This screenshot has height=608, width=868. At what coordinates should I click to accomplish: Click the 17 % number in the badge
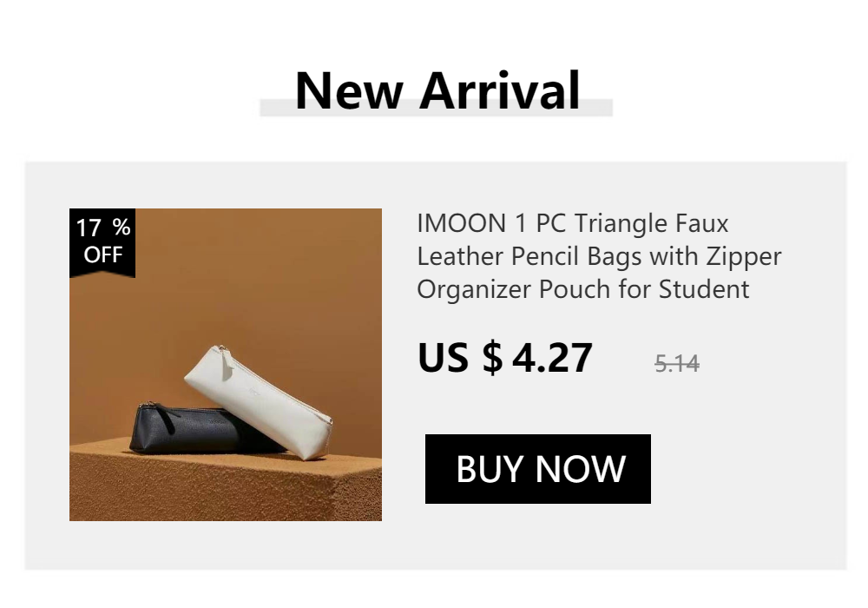(x=103, y=228)
